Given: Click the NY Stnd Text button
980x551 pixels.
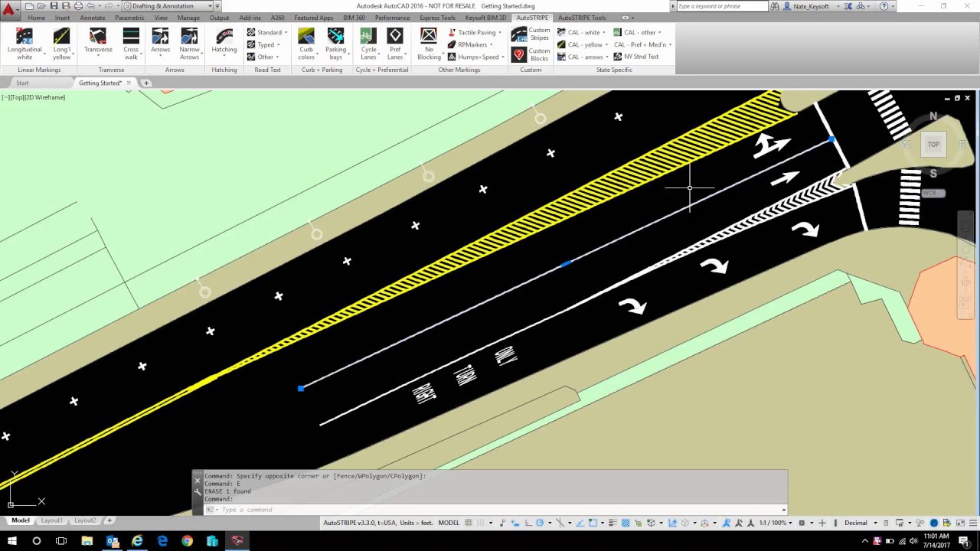Looking at the screenshot, I should (x=635, y=57).
